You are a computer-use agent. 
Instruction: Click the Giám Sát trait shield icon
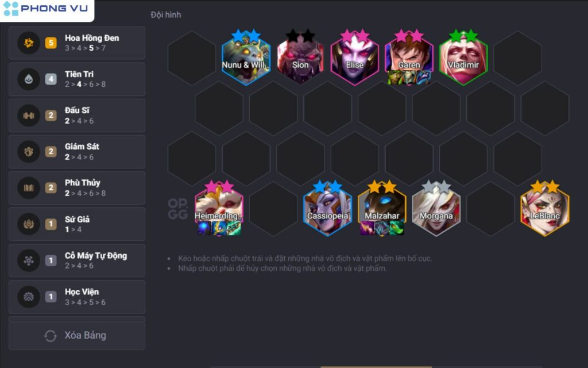pos(29,151)
